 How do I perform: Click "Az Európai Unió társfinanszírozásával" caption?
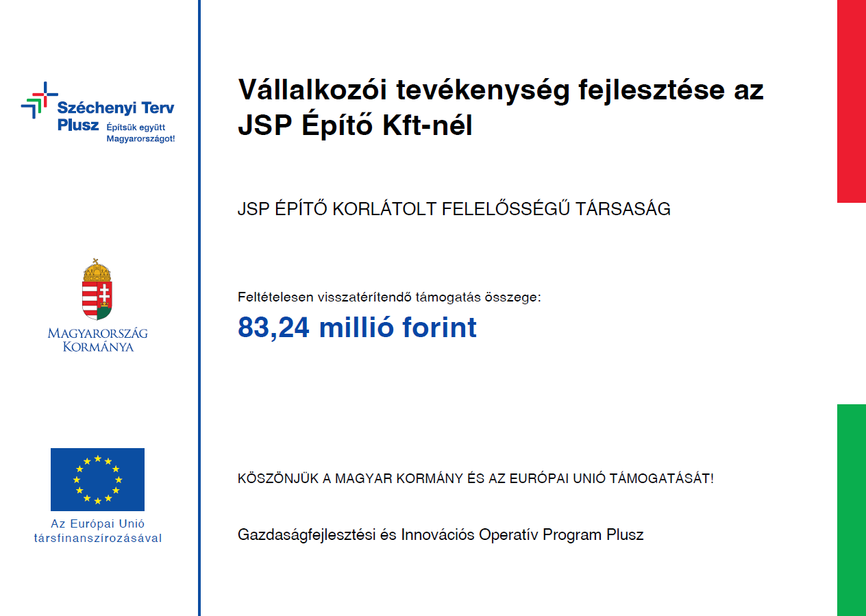coord(98,531)
